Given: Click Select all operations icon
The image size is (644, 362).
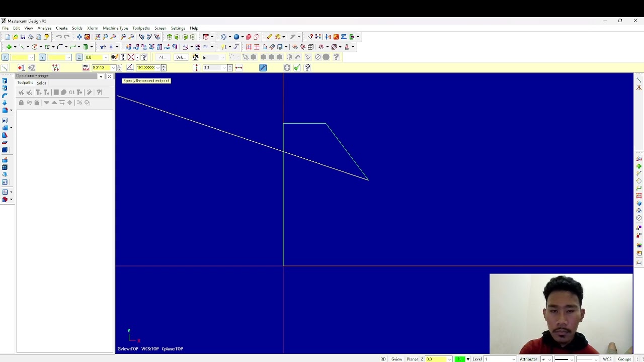Looking at the screenshot, I should point(21,93).
